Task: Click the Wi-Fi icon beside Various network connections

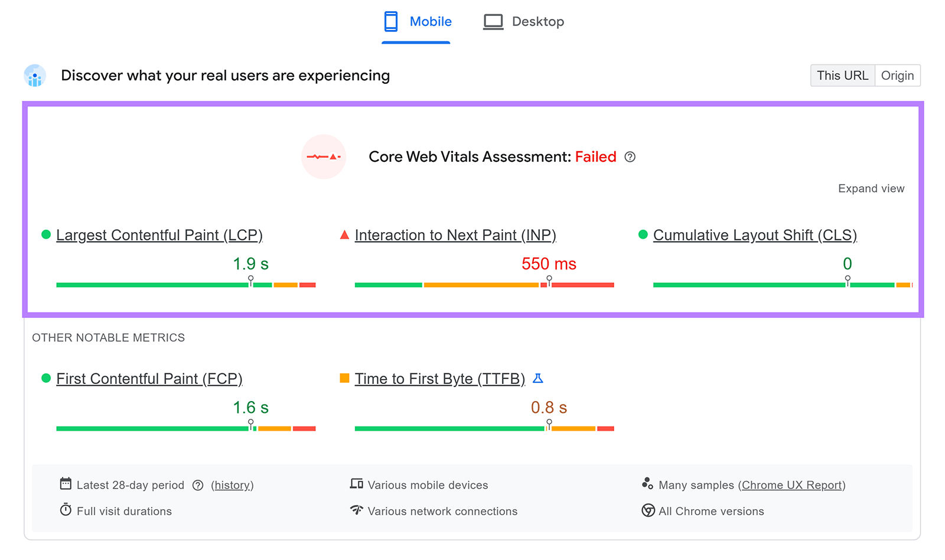Action: point(356,510)
